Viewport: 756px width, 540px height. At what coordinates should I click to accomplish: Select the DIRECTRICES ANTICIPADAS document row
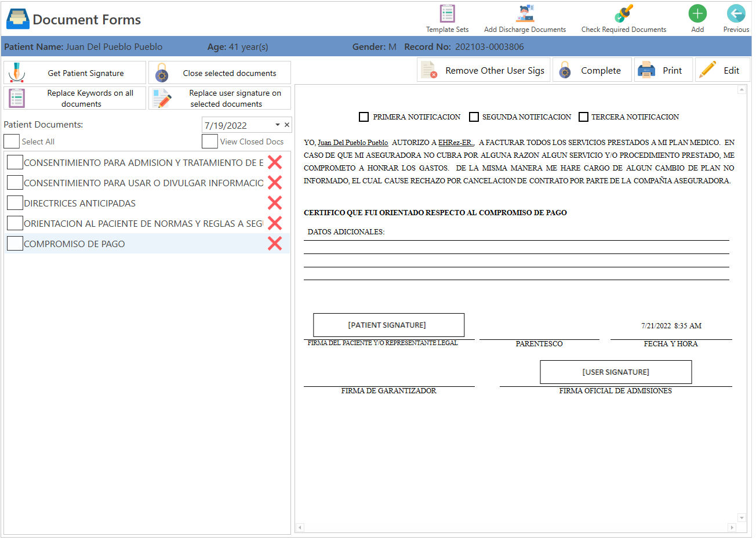[146, 203]
